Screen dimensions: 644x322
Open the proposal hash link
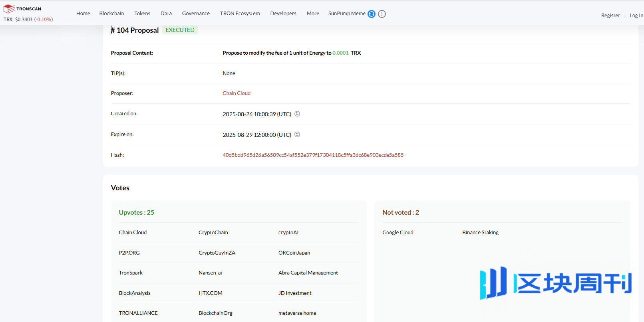tap(313, 155)
